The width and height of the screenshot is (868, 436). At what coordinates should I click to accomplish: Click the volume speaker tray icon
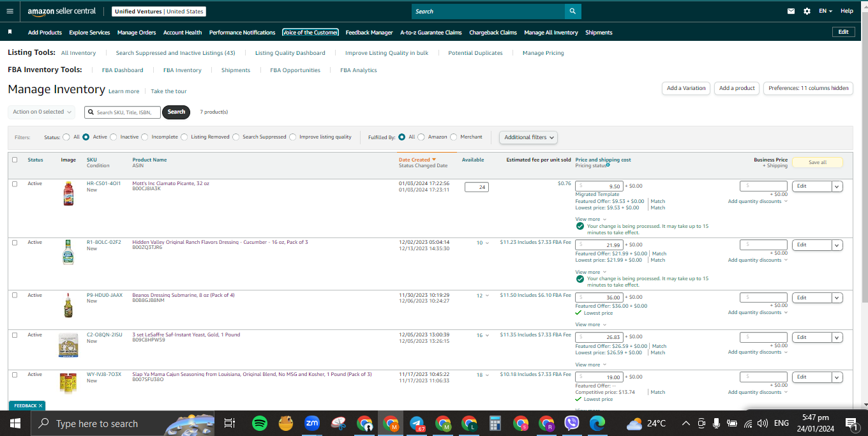762,423
